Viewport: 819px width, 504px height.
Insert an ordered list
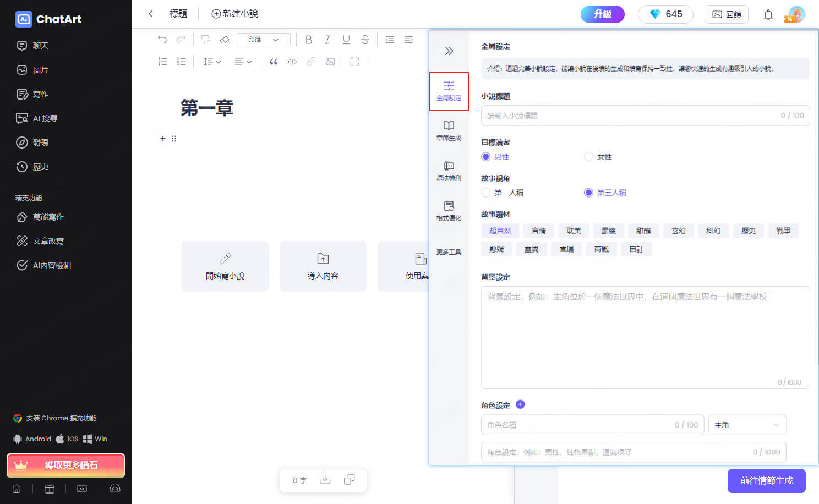pyautogui.click(x=162, y=62)
